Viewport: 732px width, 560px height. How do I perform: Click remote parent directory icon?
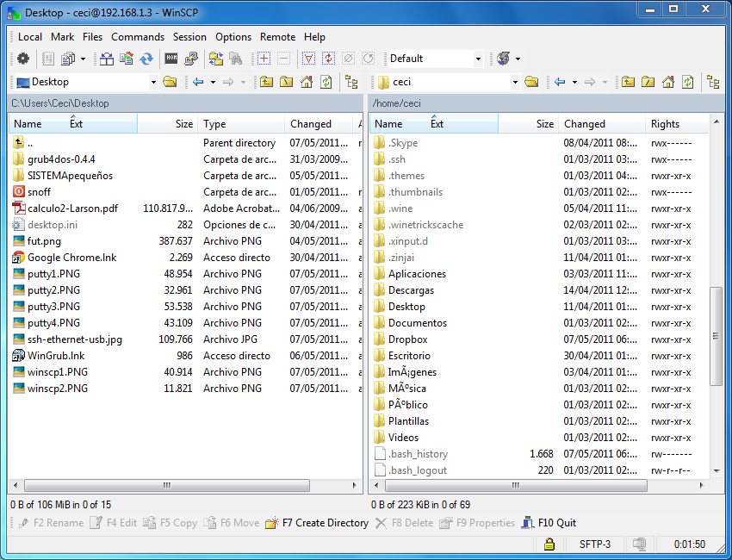tap(628, 82)
